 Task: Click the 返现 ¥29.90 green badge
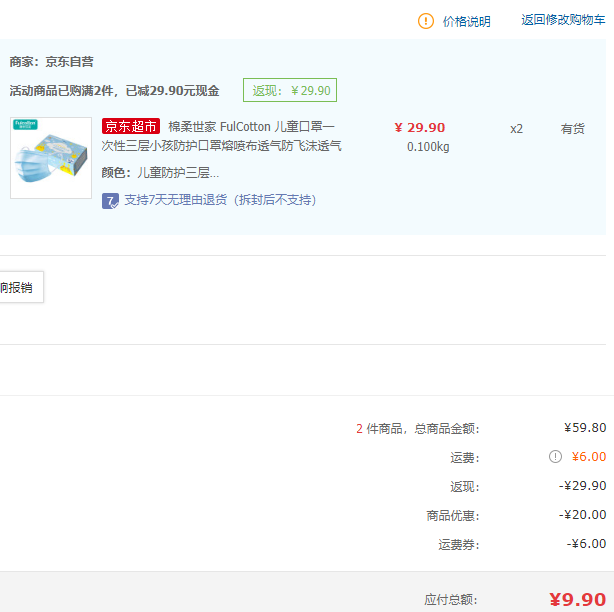[x=290, y=90]
